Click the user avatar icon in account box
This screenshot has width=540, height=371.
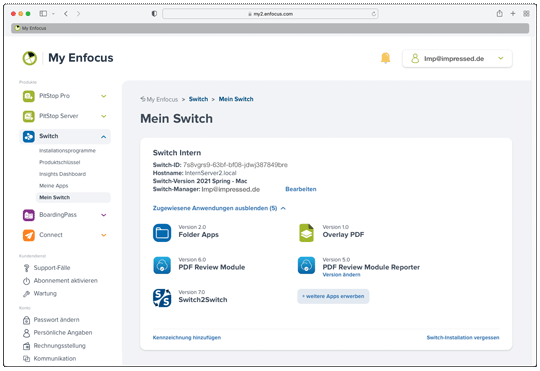[415, 59]
